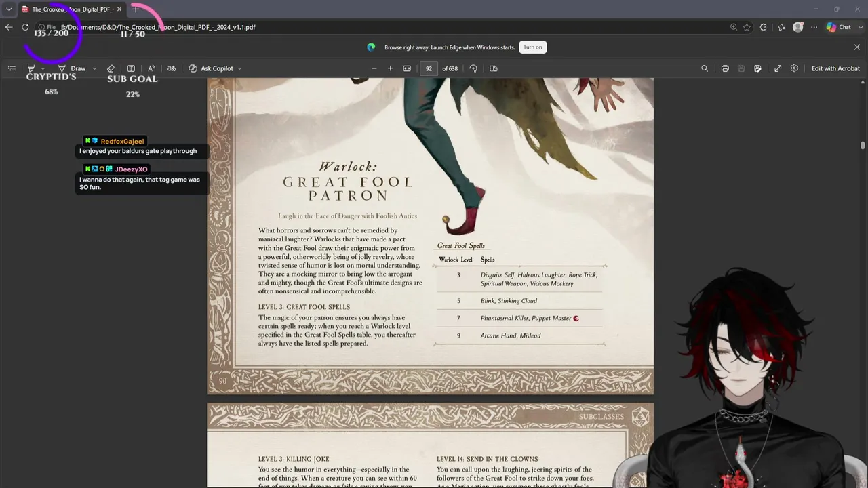Click the JDeezyXO chat username

[x=131, y=169]
